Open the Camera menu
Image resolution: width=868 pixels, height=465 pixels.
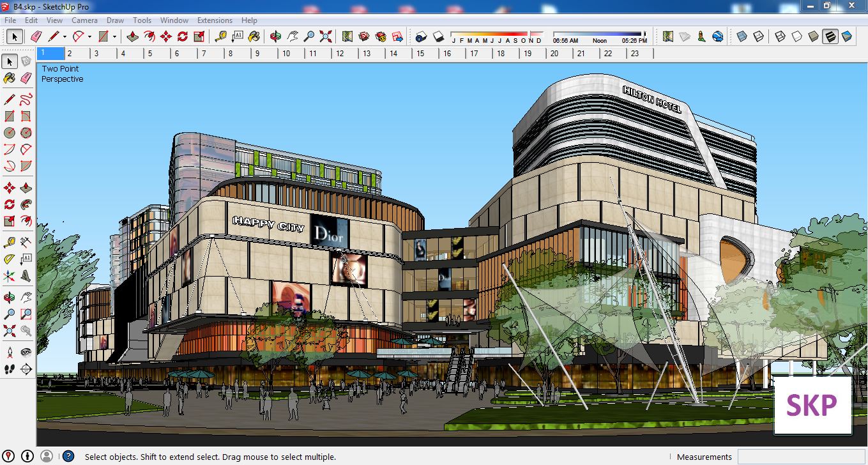[x=84, y=20]
